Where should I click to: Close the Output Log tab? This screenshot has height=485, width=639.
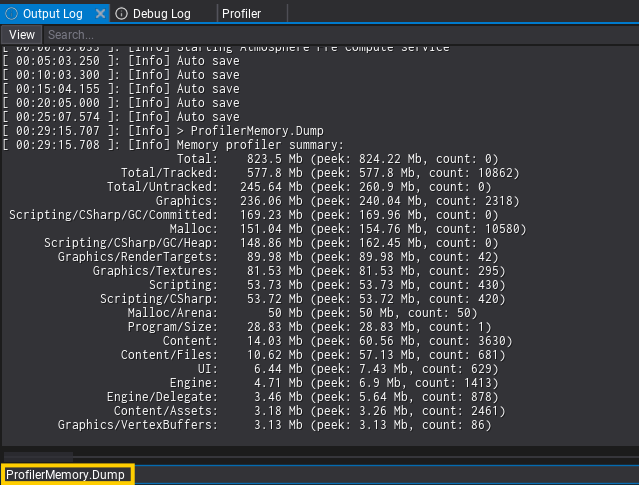pos(101,13)
